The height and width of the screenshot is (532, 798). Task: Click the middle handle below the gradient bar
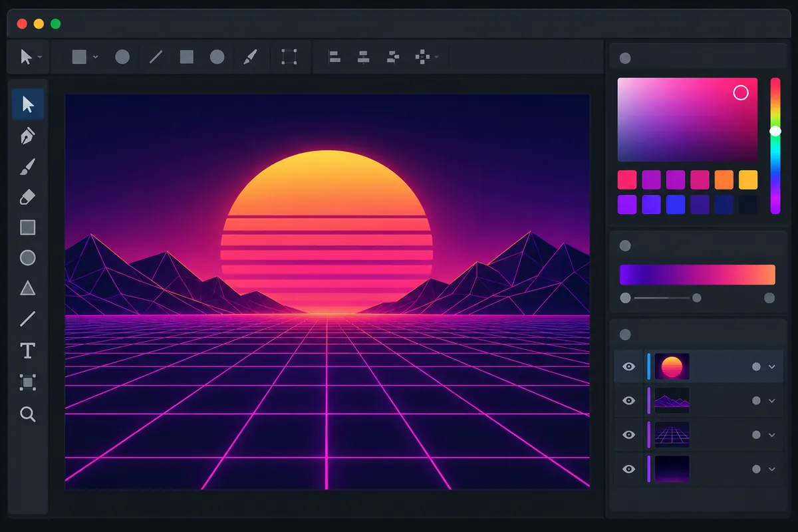(696, 298)
